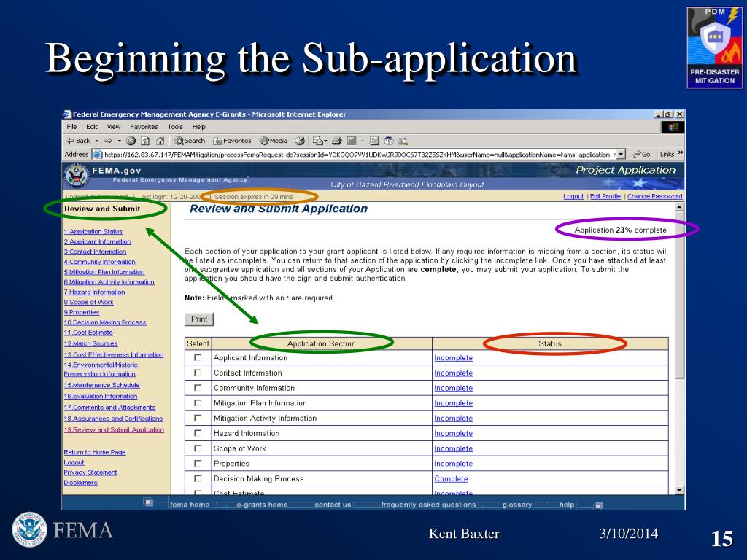This screenshot has height=560, width=747.
Task: Check the Scope of Work checkbox
Action: (x=198, y=448)
